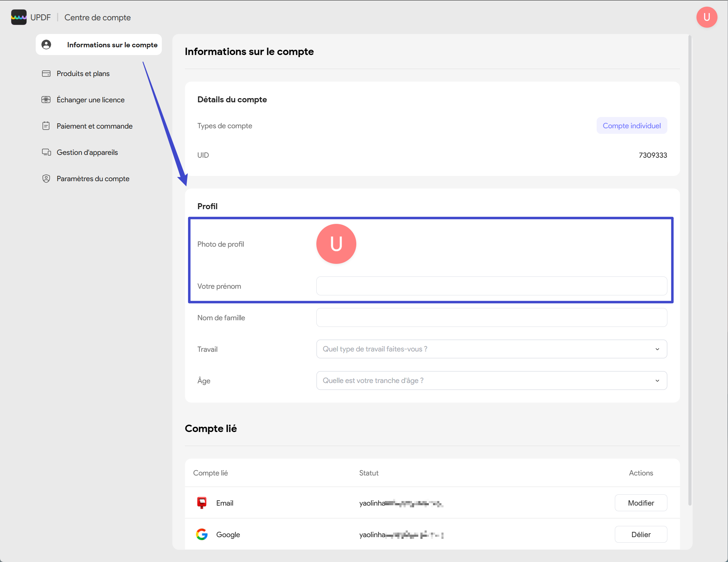Viewport: 728px width, 562px height.
Task: Click Modifier button for Email
Action: 641,503
